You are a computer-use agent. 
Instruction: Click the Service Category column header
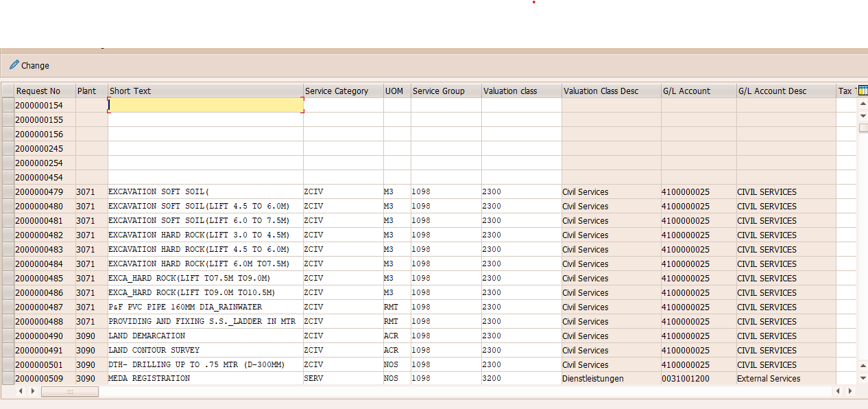pyautogui.click(x=343, y=91)
